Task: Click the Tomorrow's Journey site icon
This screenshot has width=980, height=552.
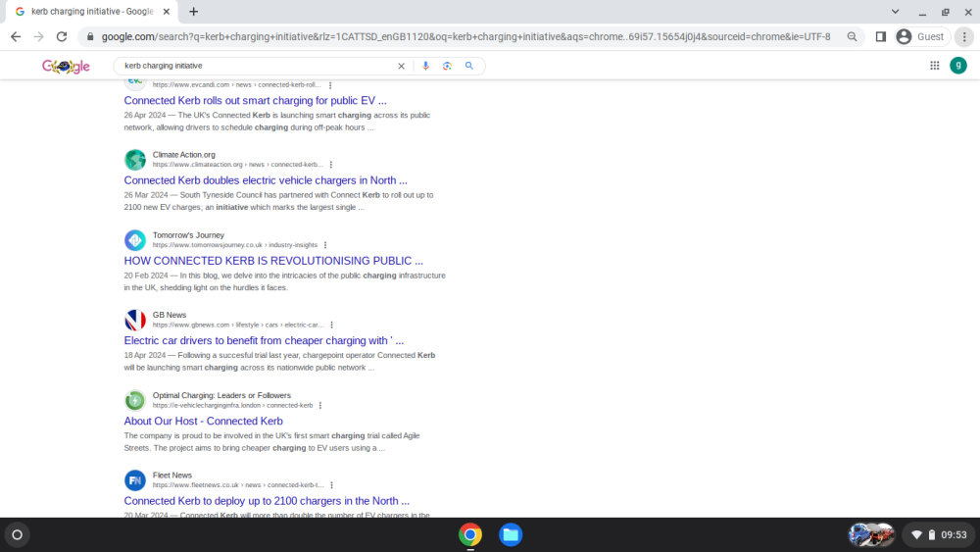Action: [x=135, y=240]
